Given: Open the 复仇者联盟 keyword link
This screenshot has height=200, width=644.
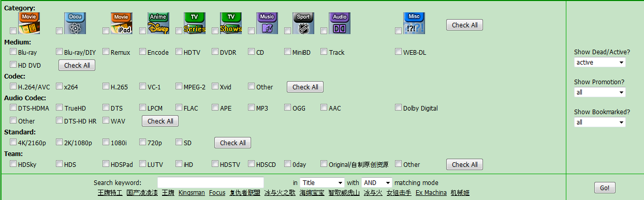Looking at the screenshot, I should coord(245,193).
